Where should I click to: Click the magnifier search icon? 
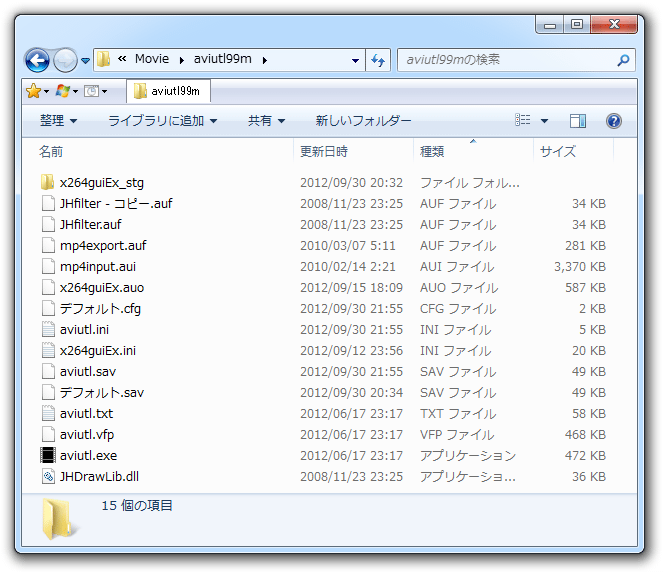tap(623, 60)
